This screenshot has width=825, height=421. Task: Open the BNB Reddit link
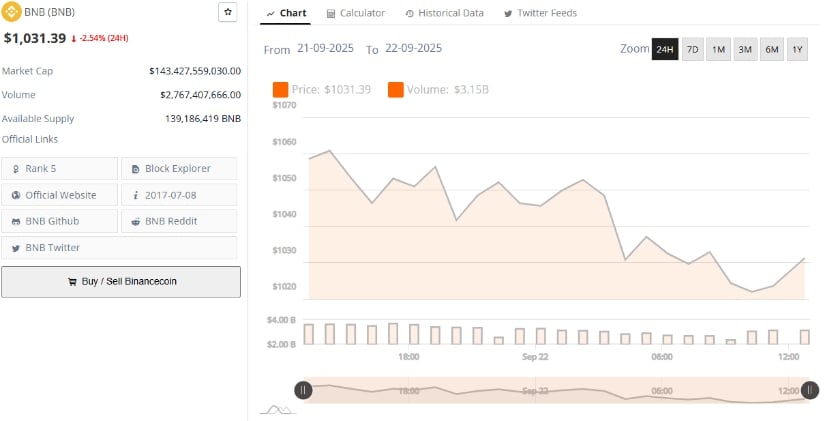(x=179, y=221)
